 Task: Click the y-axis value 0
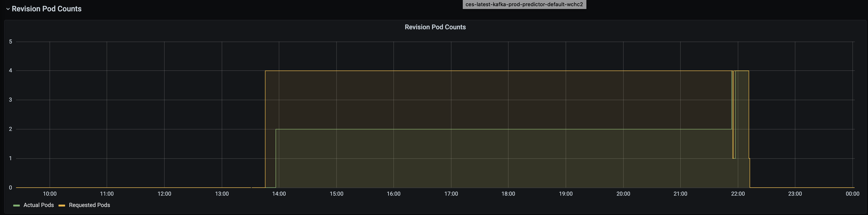[x=10, y=188]
